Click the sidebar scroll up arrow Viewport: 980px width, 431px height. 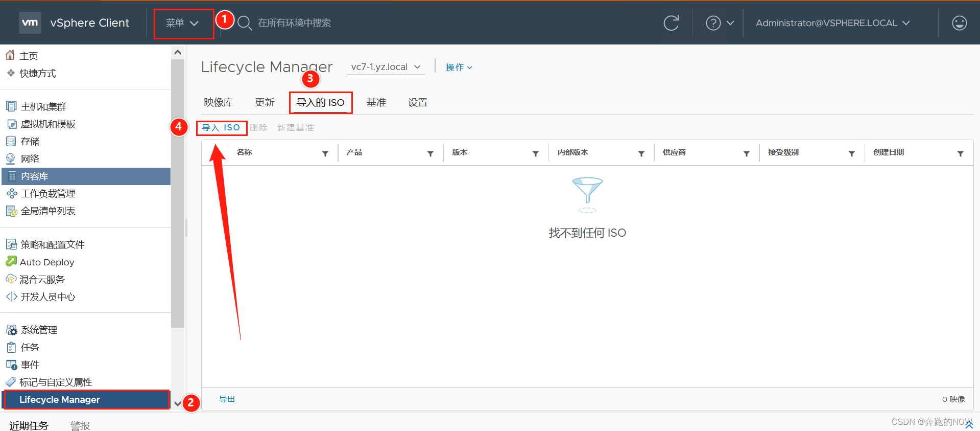[x=178, y=52]
